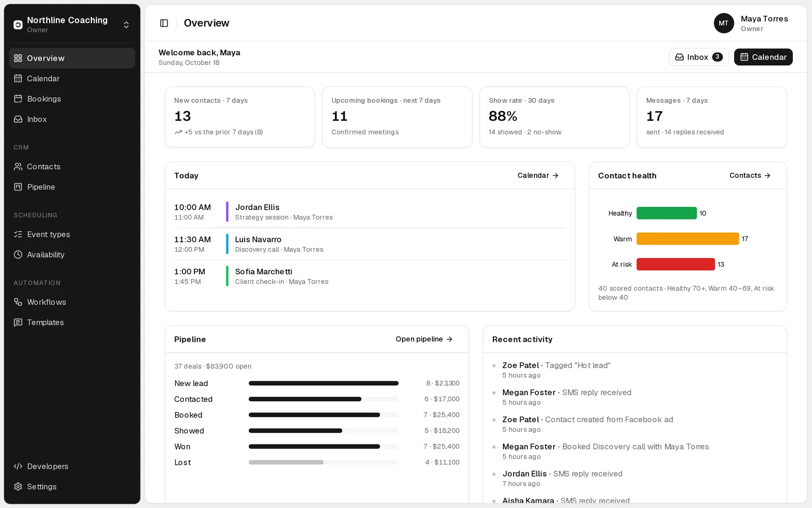Follow the Contacts link in Contact health
The height and width of the screenshot is (508, 812).
point(750,175)
